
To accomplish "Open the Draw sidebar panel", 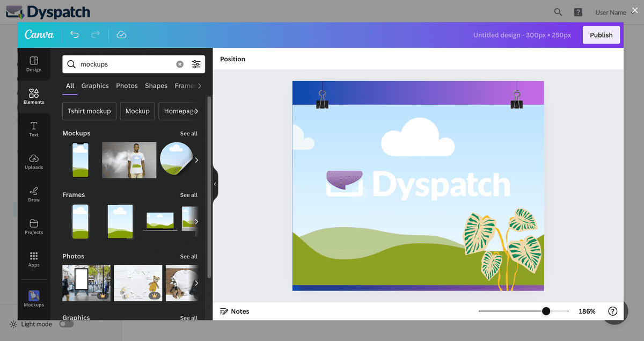I will (x=34, y=194).
